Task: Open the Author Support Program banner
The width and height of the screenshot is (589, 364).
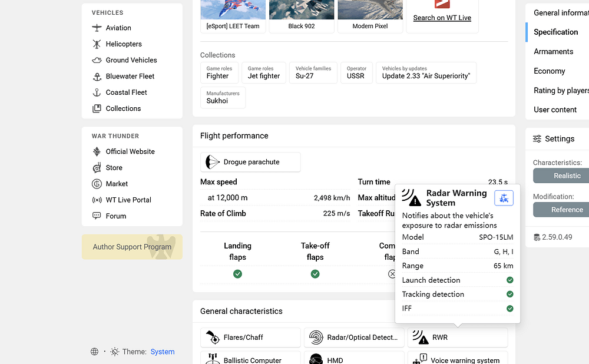Action: coord(132,247)
